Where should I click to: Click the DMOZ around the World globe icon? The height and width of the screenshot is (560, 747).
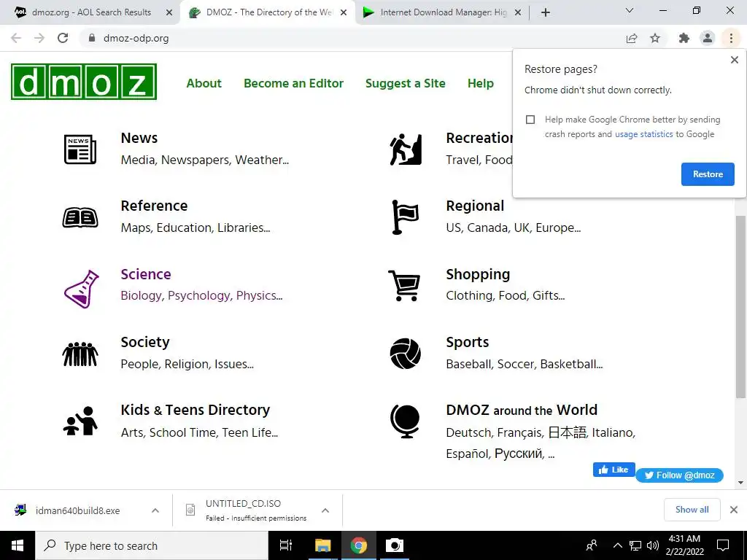(x=405, y=421)
